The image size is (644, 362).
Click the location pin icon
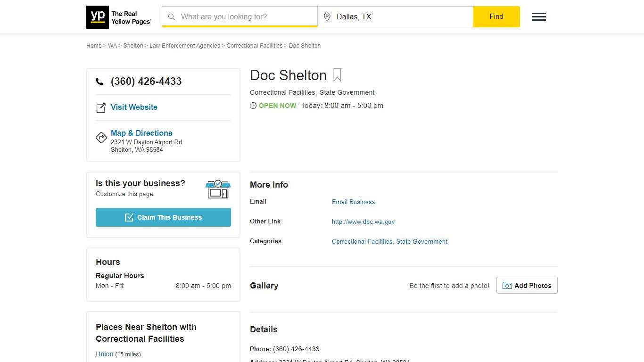(x=327, y=17)
